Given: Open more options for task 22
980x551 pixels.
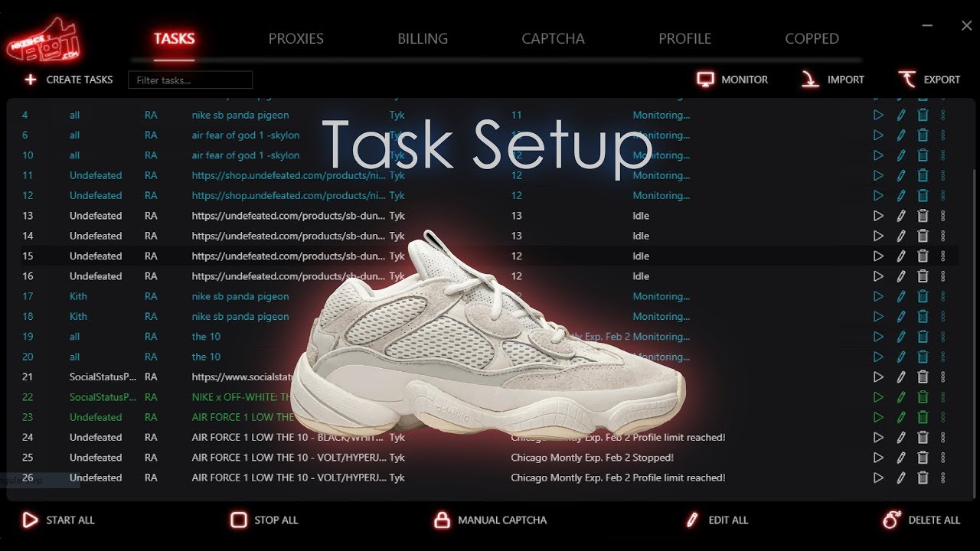Looking at the screenshot, I should pyautogui.click(x=943, y=397).
